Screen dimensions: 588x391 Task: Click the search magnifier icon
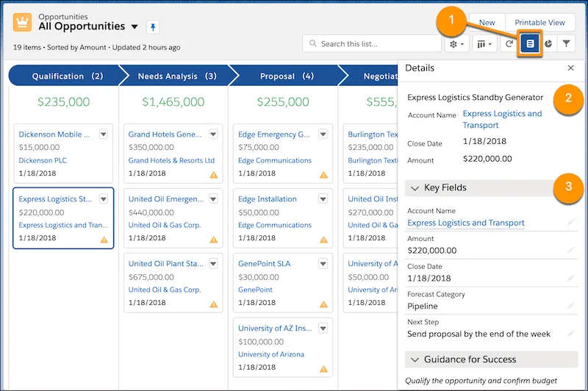(313, 43)
